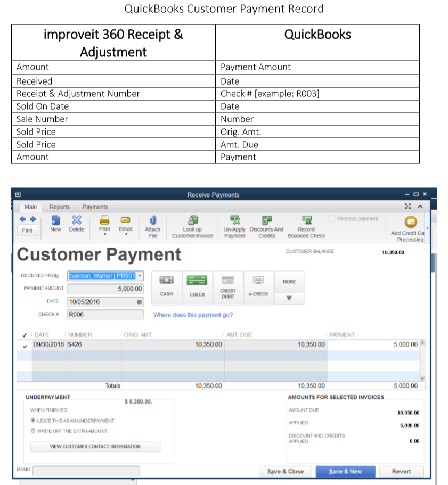
Task: Click the Save & Close button
Action: tap(285, 471)
